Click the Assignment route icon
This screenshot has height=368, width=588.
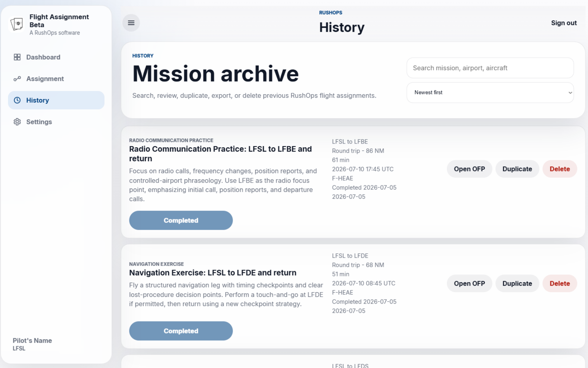[17, 79]
